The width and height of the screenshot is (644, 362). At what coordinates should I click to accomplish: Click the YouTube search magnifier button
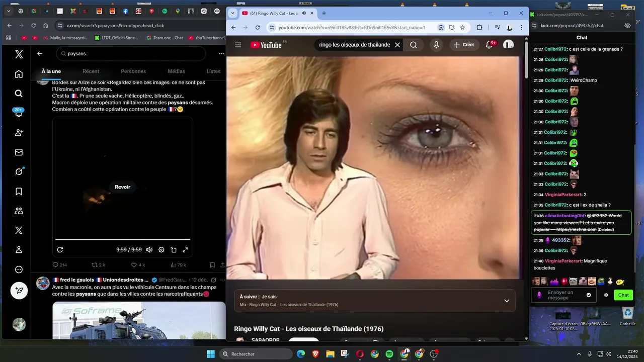pyautogui.click(x=414, y=45)
